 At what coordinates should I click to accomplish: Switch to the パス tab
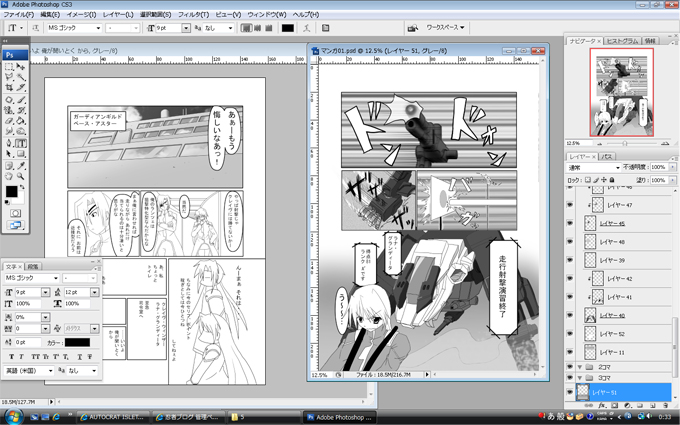click(x=608, y=157)
